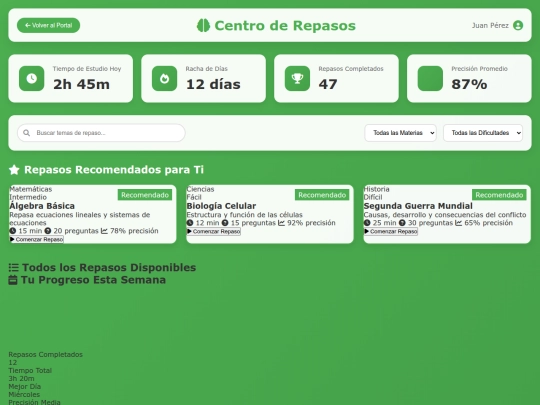Click the brain logo icon beside Centro de Repasos
Screen dimensions: 540x405
tap(203, 25)
